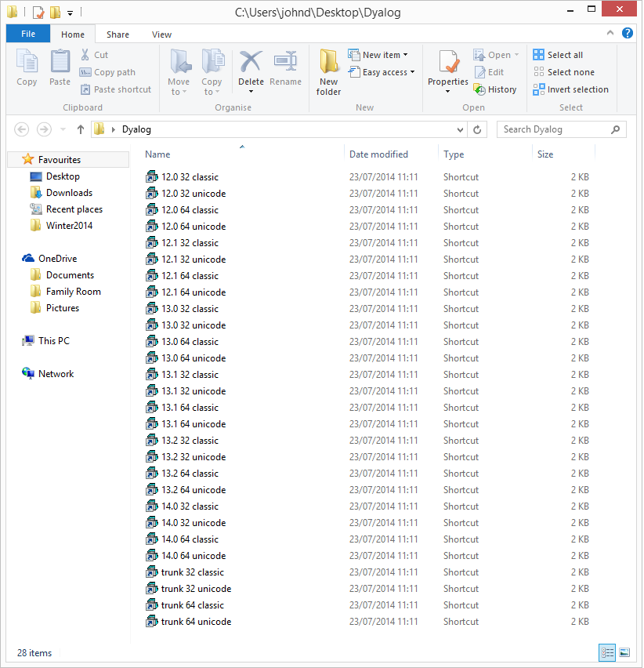Switch to Details view icon

pyautogui.click(x=607, y=652)
